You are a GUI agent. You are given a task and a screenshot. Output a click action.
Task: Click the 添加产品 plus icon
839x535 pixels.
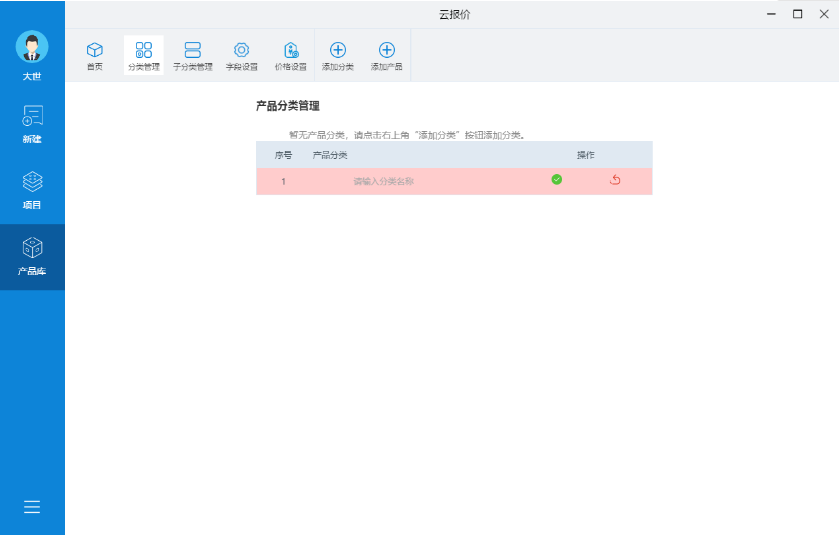(x=387, y=55)
